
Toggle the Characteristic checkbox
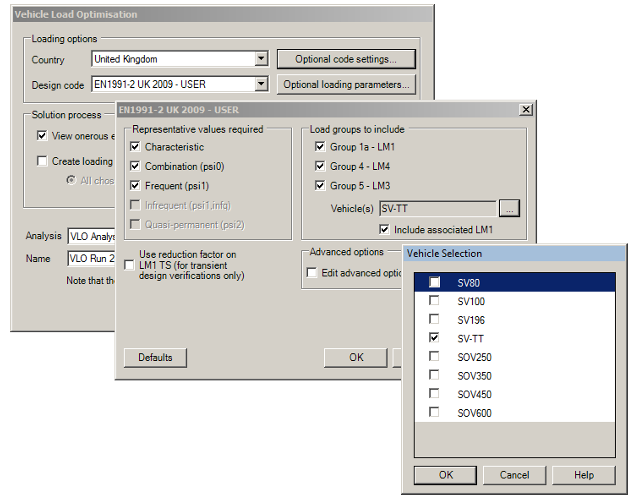coord(136,147)
